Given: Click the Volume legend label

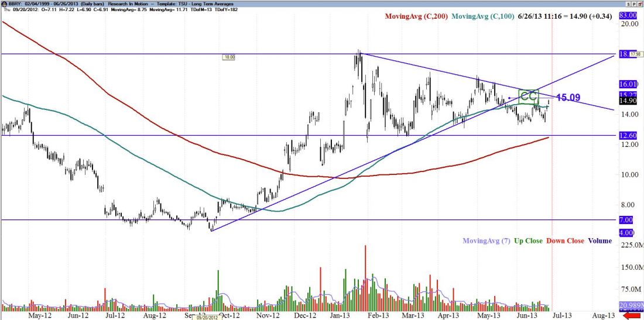Looking at the screenshot, I should [601, 240].
